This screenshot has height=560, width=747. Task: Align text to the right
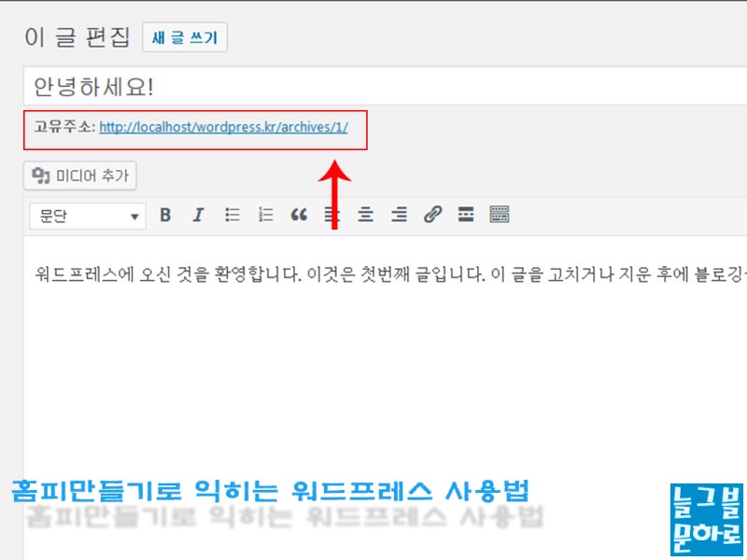pos(399,215)
